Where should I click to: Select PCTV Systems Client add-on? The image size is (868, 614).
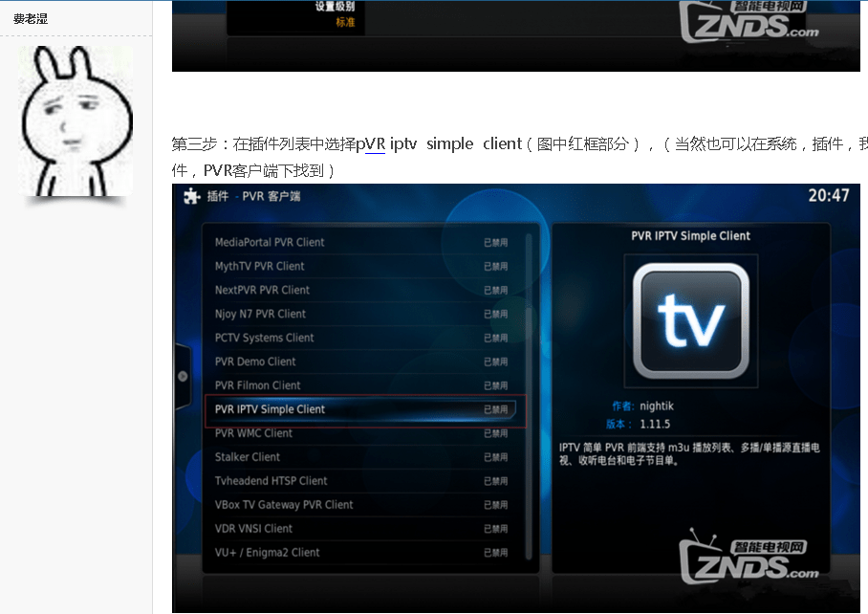point(264,339)
